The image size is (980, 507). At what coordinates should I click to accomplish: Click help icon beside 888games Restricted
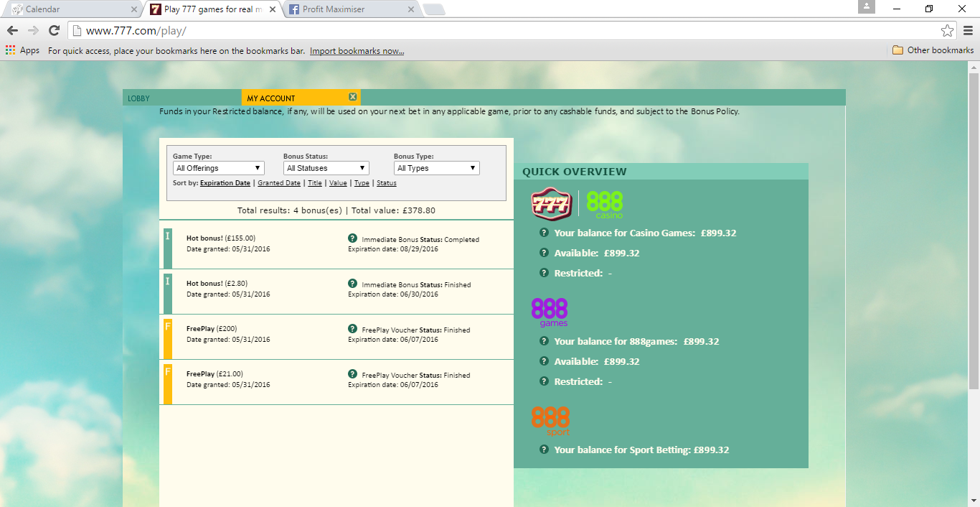544,381
